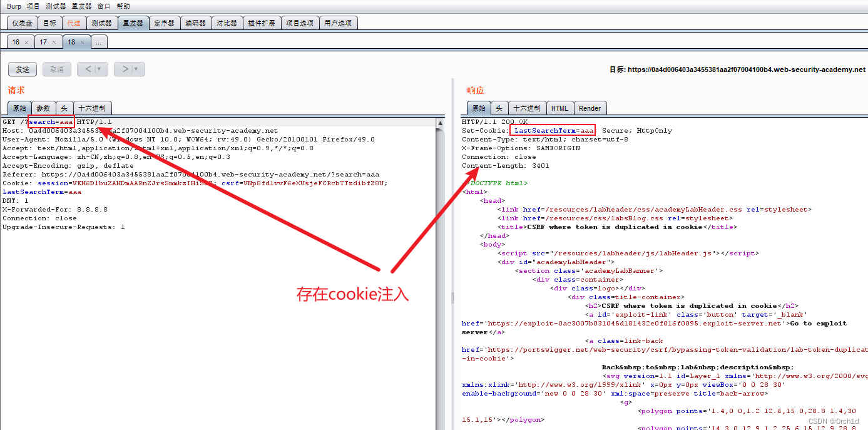Click the request line 'DNT: 1'
868x430 pixels.
pos(16,201)
